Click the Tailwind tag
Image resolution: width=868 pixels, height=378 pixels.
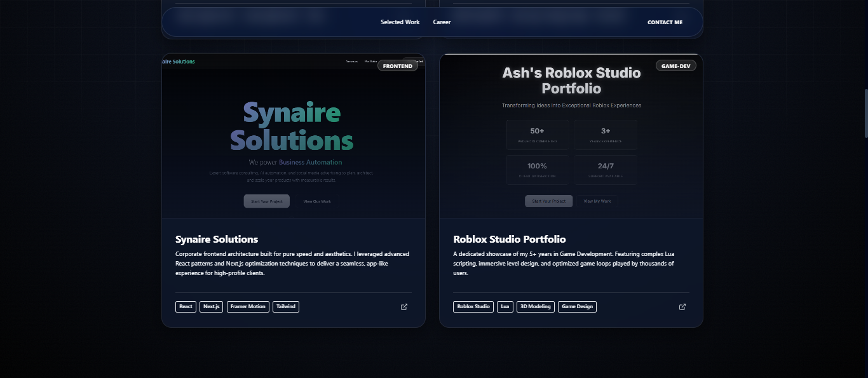coord(286,307)
